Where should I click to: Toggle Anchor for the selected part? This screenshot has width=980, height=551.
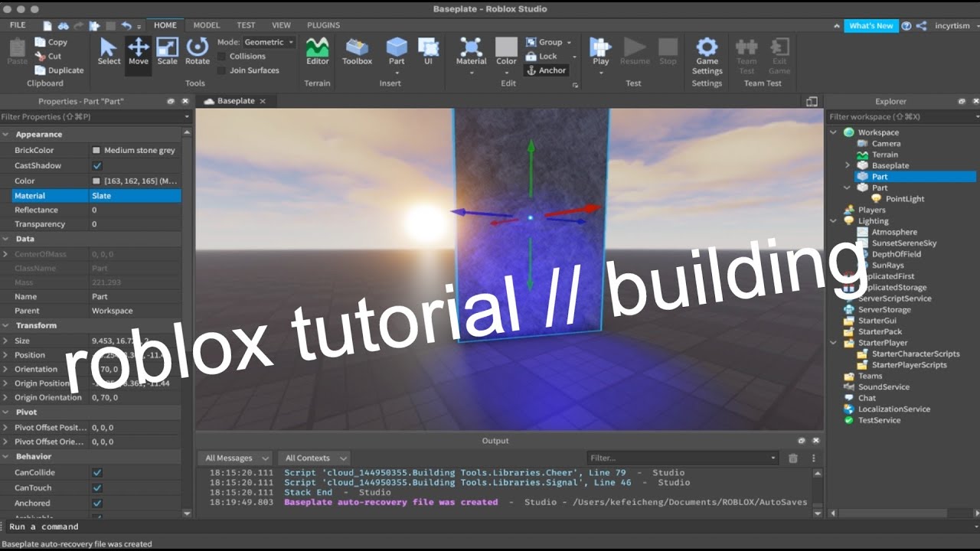[546, 70]
